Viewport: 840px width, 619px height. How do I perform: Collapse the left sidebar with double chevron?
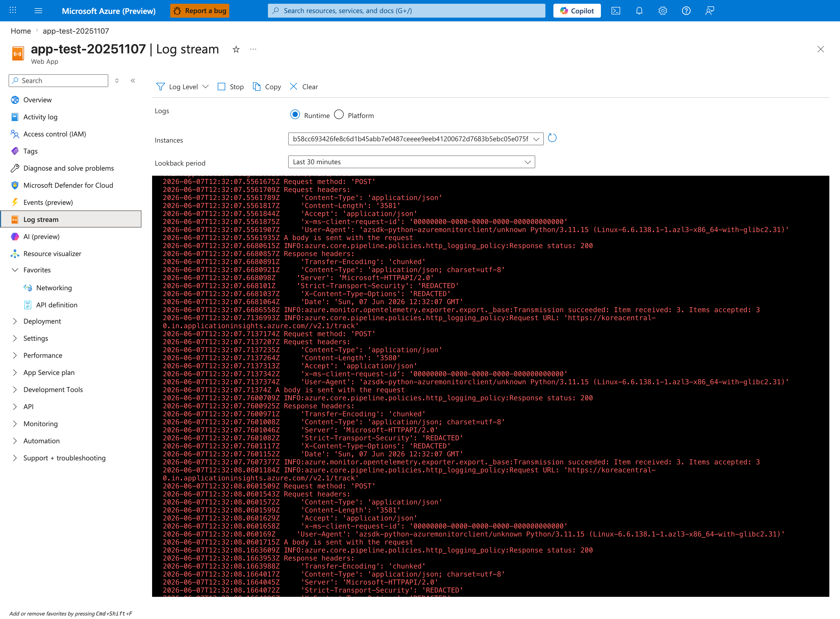coord(133,81)
